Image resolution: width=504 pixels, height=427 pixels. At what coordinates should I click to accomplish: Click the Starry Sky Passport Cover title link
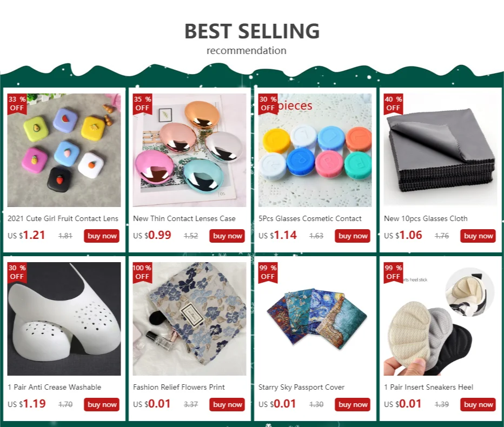click(302, 387)
